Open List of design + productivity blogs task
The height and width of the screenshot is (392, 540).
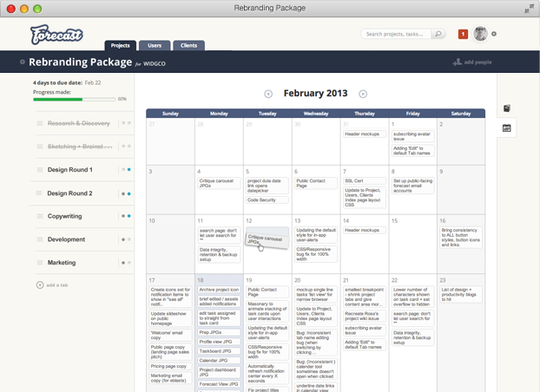tap(461, 295)
